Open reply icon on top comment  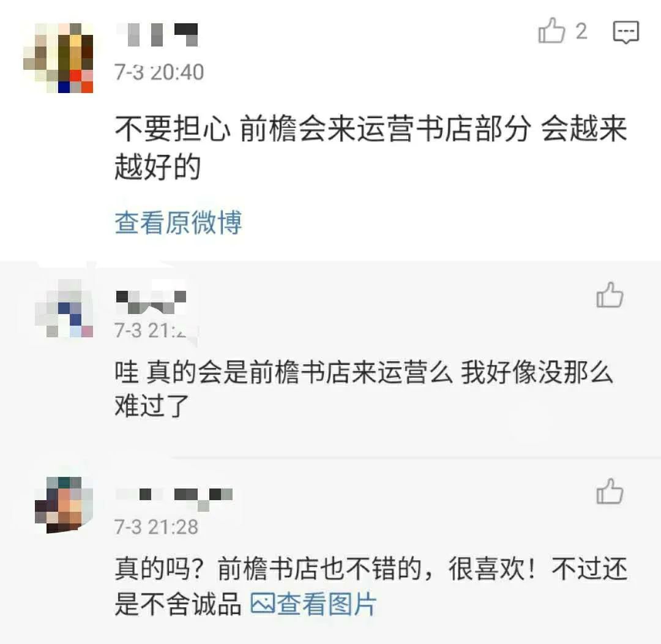click(x=626, y=32)
